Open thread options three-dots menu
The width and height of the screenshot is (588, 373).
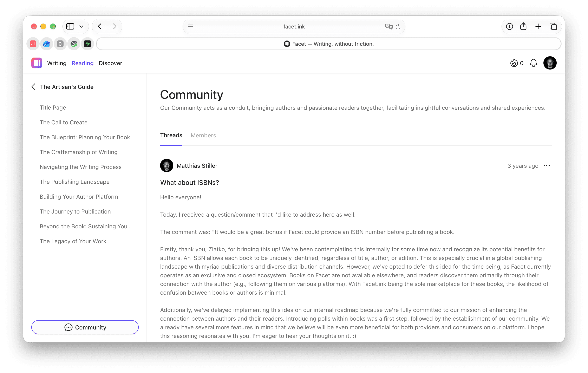547,165
